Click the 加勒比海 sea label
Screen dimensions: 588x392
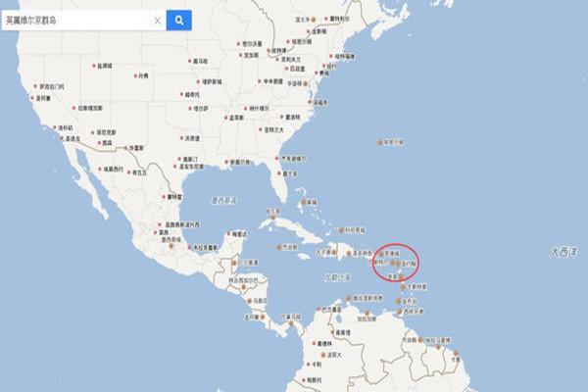(x=337, y=277)
